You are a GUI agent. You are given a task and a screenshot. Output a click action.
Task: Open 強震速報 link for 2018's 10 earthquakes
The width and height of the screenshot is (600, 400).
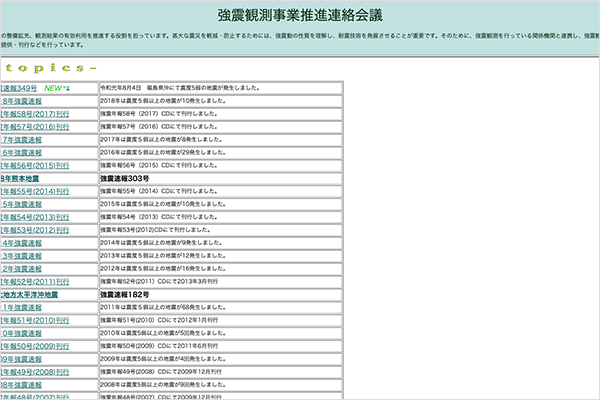coord(27,102)
